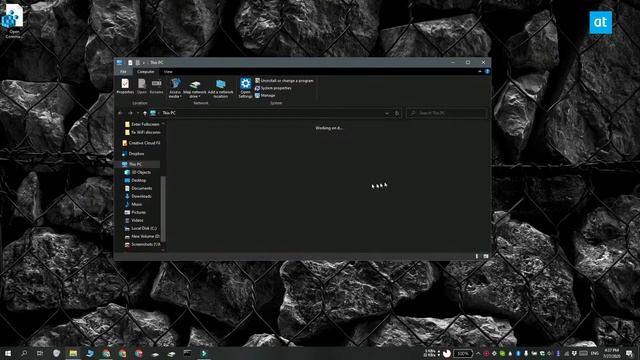Select Desktop in the navigation pane
Screen dimensions: 640x360
(135, 180)
